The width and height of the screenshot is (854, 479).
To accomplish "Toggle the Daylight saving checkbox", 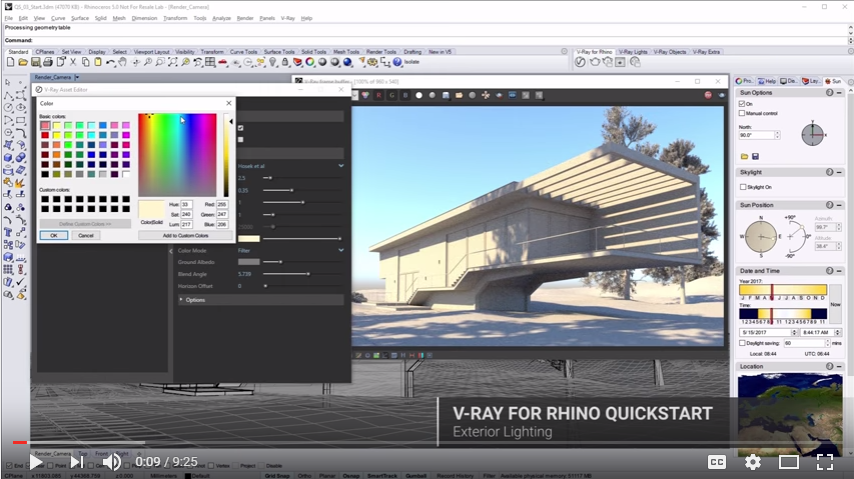I will tap(742, 343).
